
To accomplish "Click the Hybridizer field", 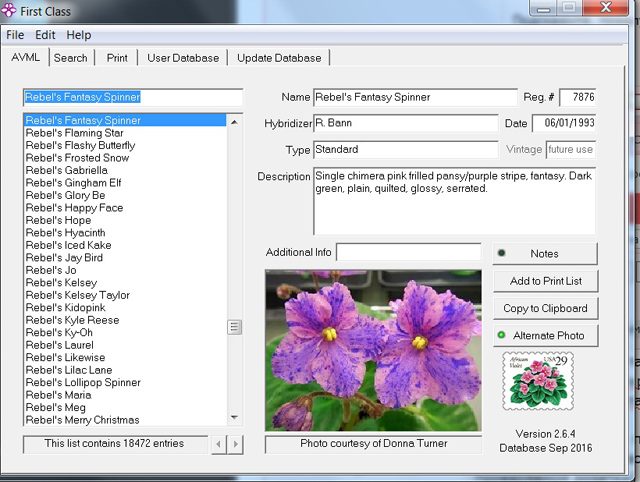I will click(406, 123).
